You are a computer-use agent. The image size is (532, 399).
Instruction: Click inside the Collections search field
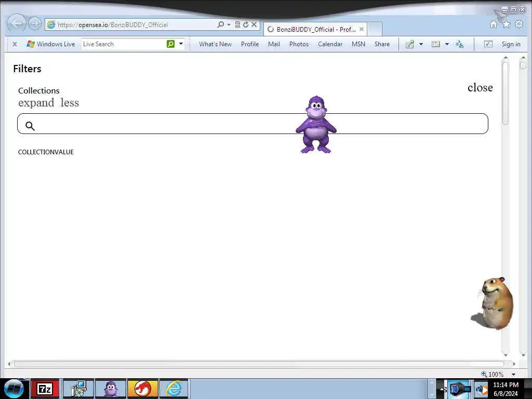(x=253, y=124)
